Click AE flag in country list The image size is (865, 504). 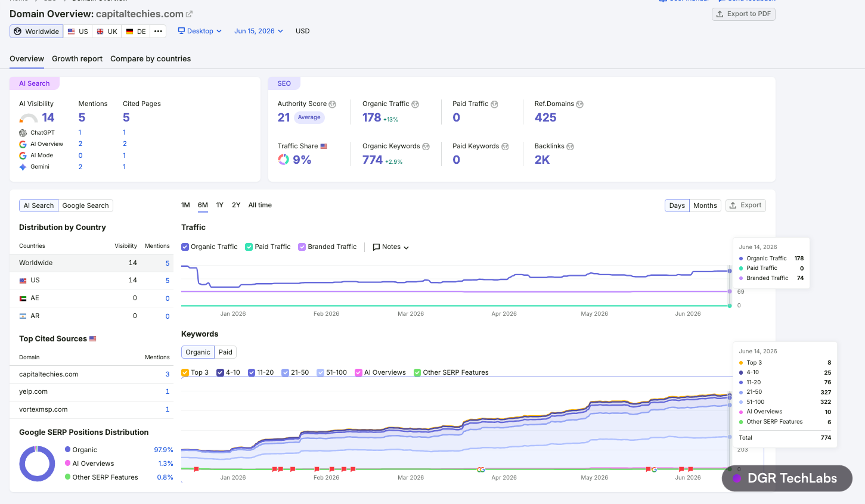23,298
